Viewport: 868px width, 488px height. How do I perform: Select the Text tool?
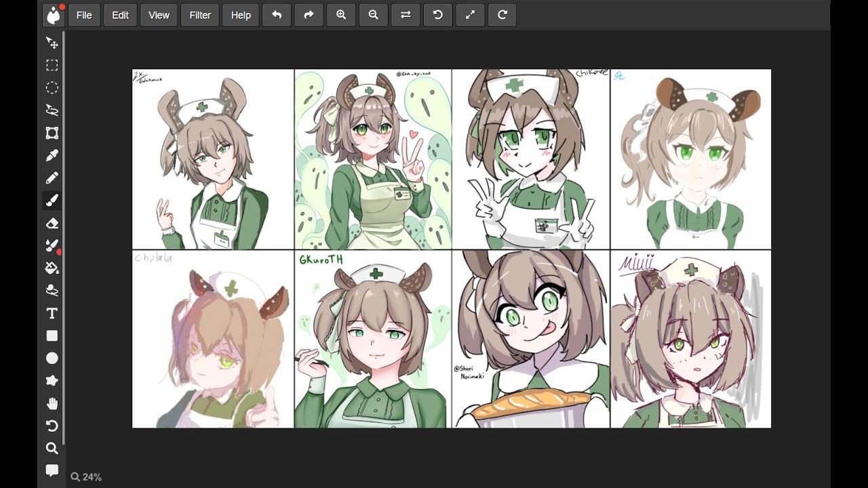point(52,313)
